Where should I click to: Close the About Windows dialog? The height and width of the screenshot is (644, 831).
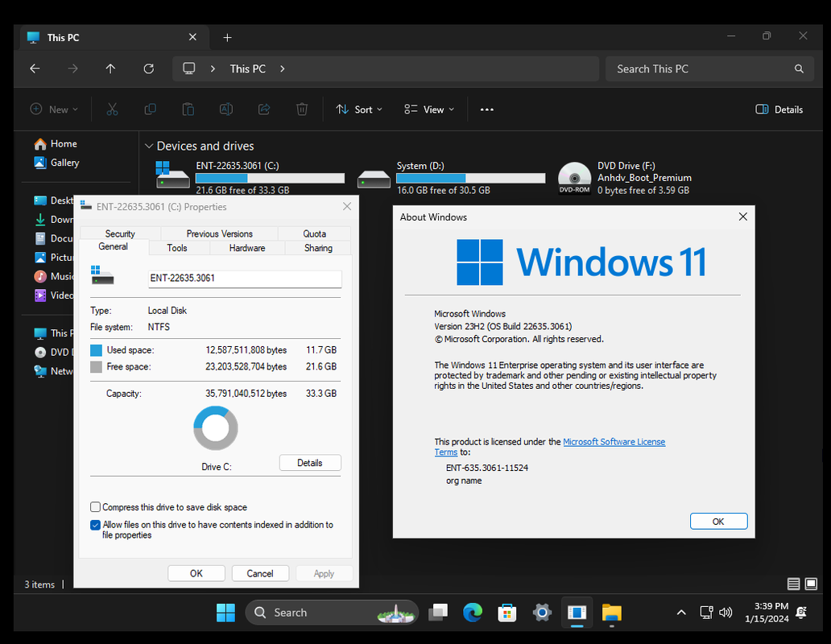(x=743, y=217)
